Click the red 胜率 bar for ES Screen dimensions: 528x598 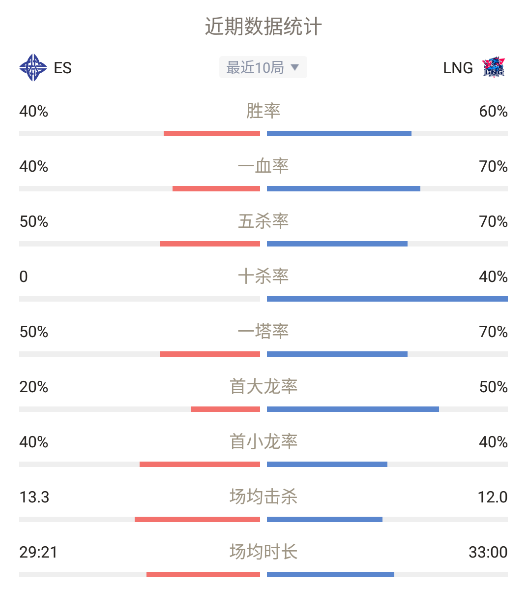212,133
